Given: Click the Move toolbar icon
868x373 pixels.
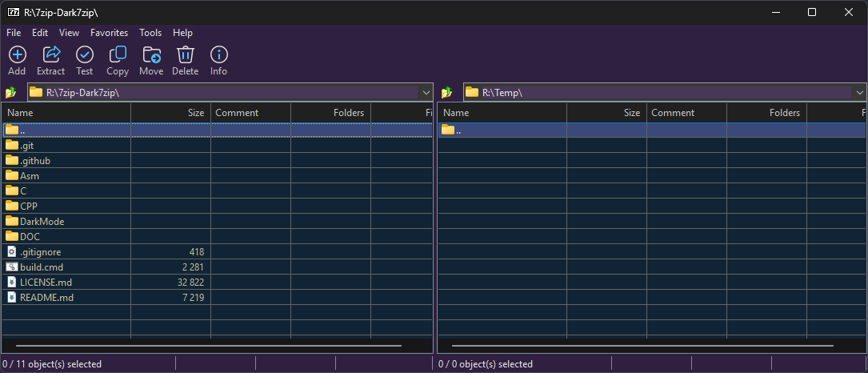Looking at the screenshot, I should (152, 55).
